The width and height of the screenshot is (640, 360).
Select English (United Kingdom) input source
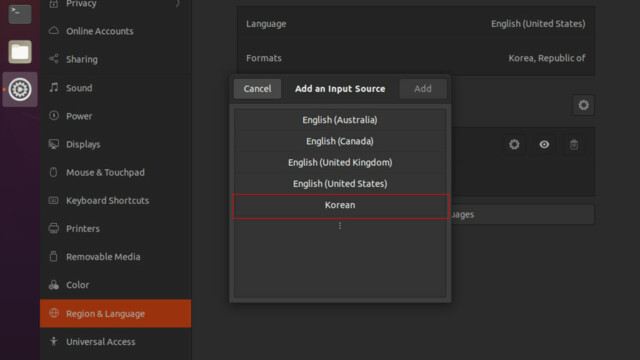tap(340, 162)
